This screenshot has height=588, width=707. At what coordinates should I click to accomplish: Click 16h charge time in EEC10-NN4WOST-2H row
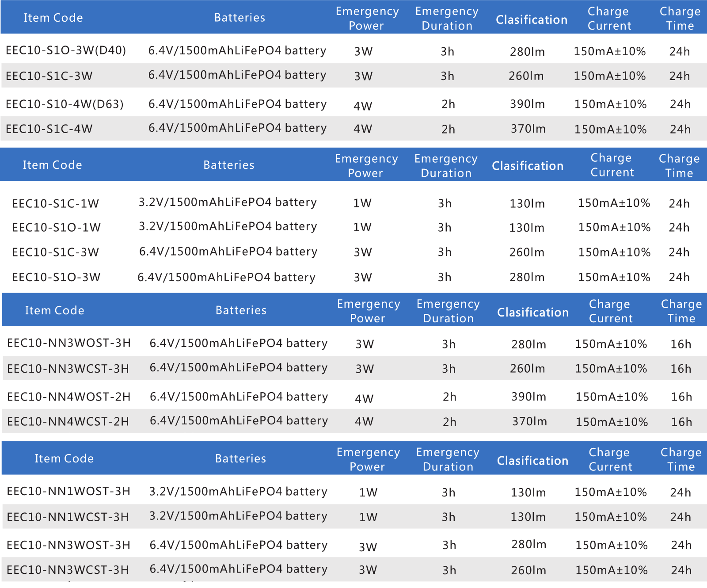click(x=681, y=397)
